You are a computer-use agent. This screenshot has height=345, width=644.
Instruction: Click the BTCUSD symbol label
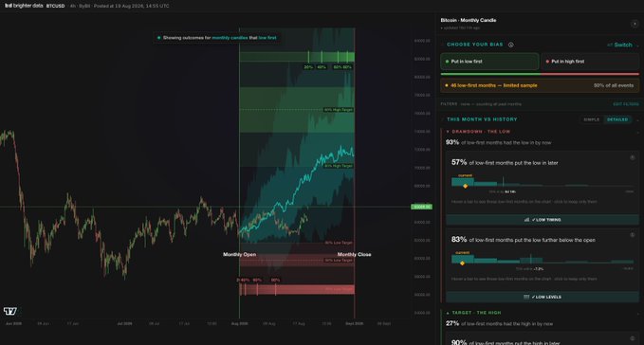[55, 6]
